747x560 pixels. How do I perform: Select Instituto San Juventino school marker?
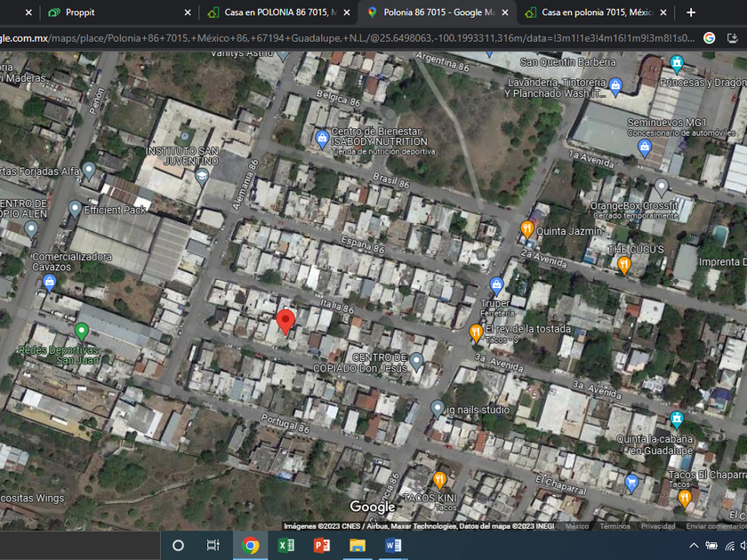coord(202,178)
